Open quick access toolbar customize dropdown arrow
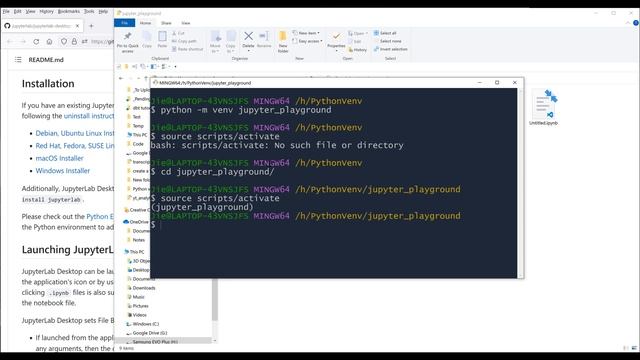 click(176, 67)
